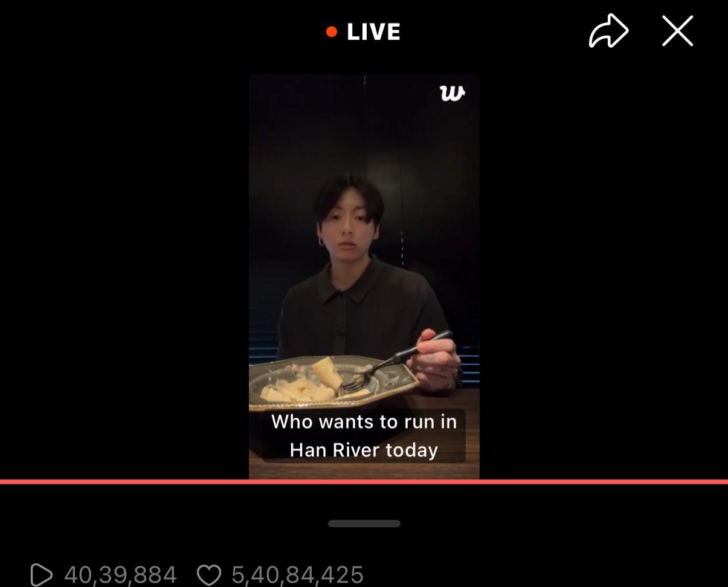The image size is (728, 587).
Task: Tap the "Han River today" subtitle line
Action: tap(364, 450)
